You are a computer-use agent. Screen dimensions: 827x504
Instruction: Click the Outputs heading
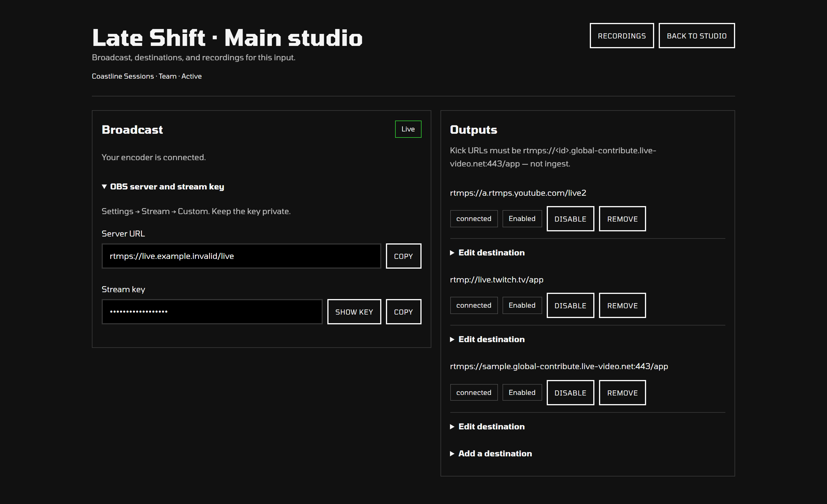click(x=473, y=129)
